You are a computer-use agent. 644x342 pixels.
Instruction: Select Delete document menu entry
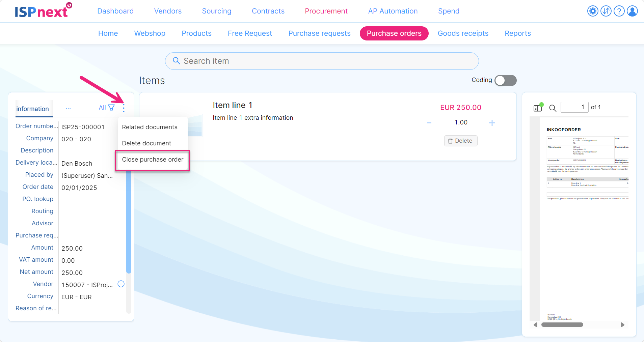tap(146, 143)
